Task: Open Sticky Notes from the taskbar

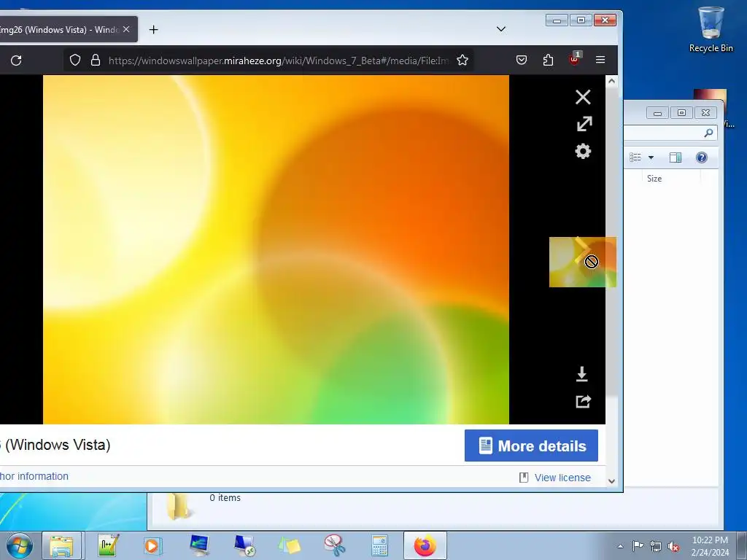Action: point(289,545)
